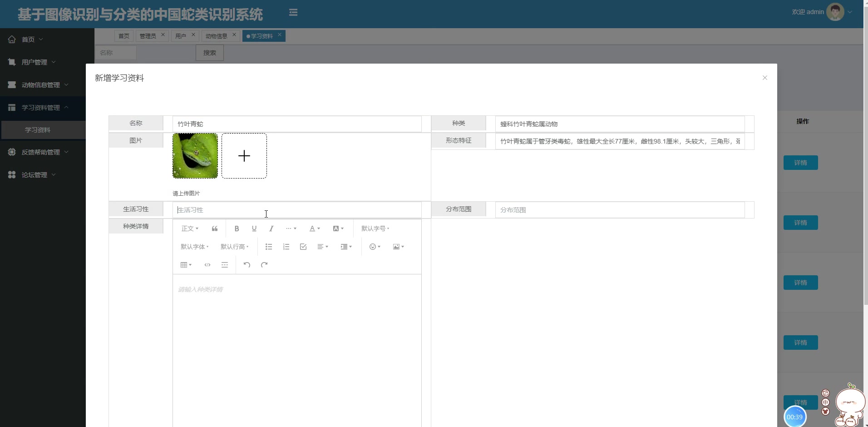Open the 正文 heading style dropdown

pyautogui.click(x=190, y=228)
